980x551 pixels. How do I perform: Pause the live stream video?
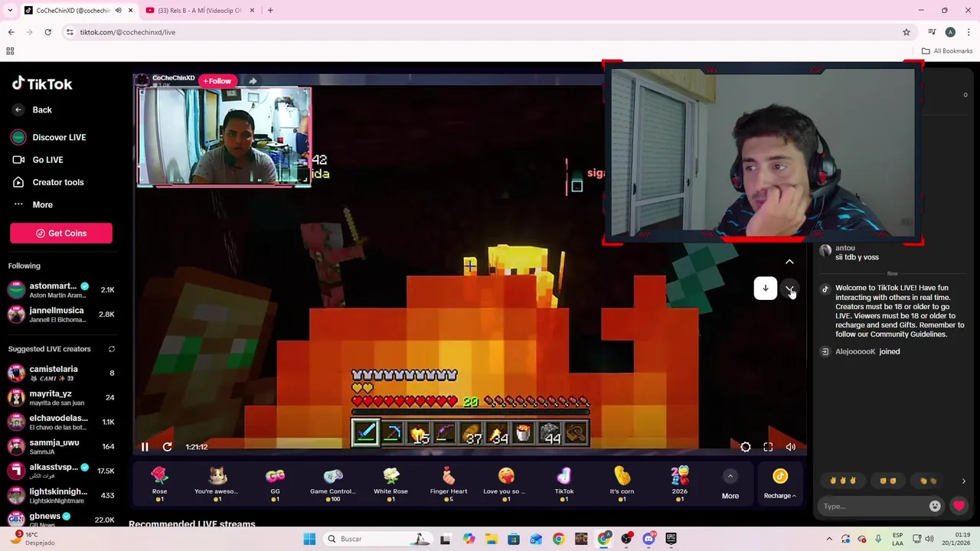[145, 447]
